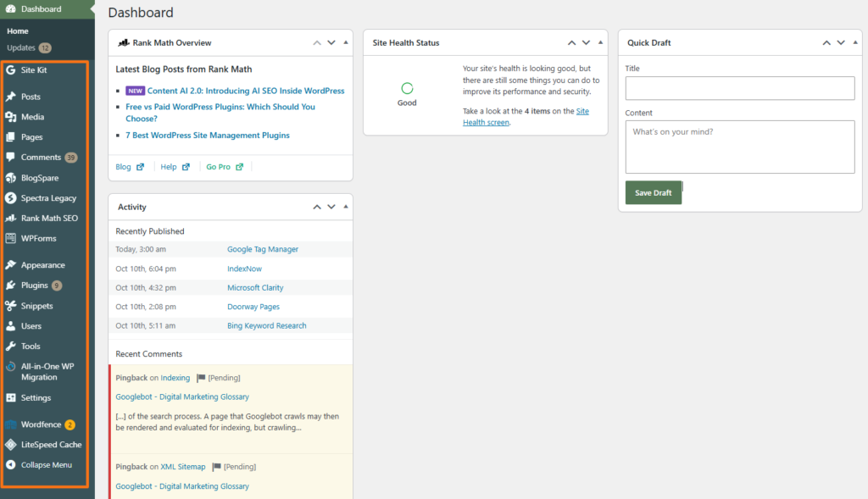Click the Collapse Menu arrow icon

point(10,465)
